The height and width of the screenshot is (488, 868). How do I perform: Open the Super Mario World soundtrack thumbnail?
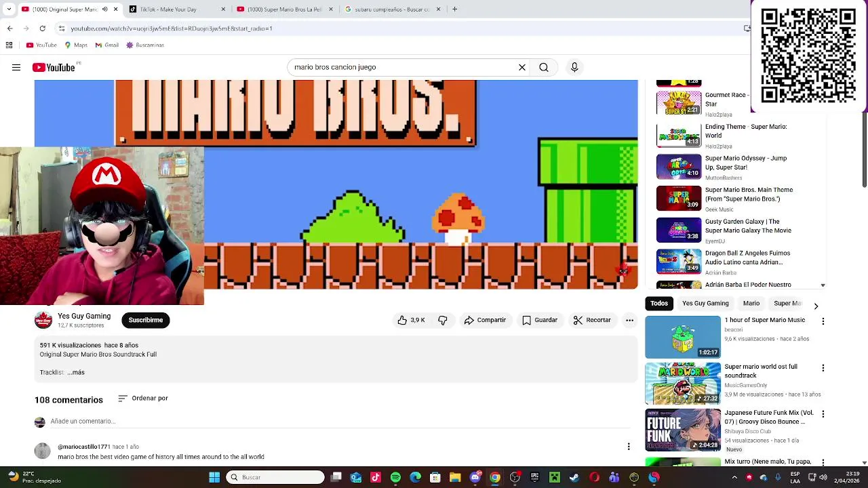(683, 383)
